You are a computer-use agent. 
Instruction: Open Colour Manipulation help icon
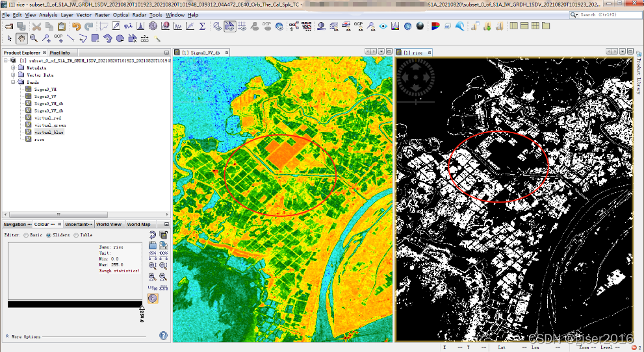tap(164, 336)
